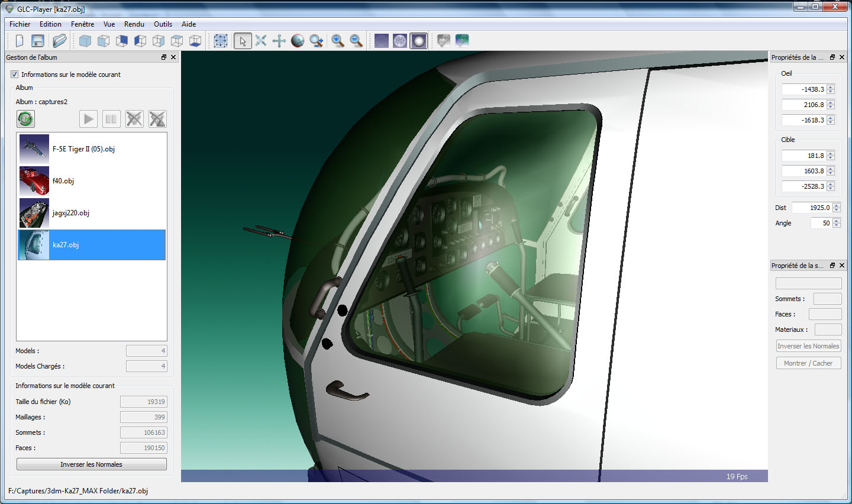
Task: Increase the Cible -2528.3 value
Action: [x=831, y=184]
